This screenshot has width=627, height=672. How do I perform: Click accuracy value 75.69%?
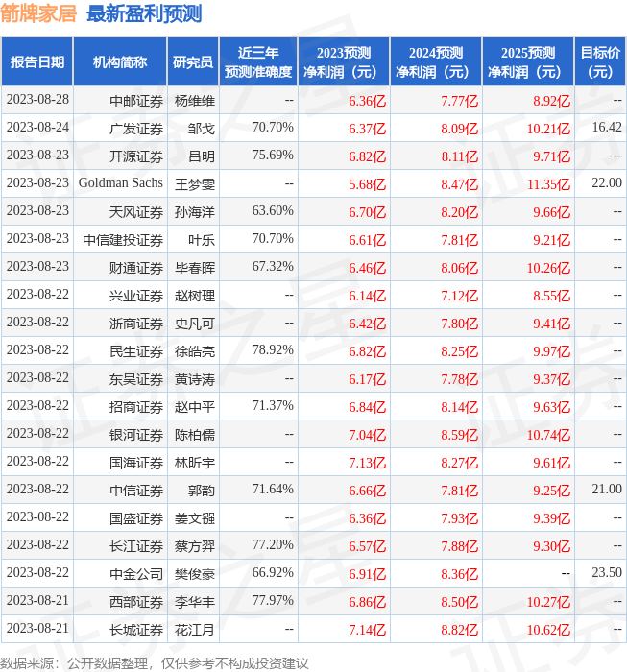(x=273, y=155)
